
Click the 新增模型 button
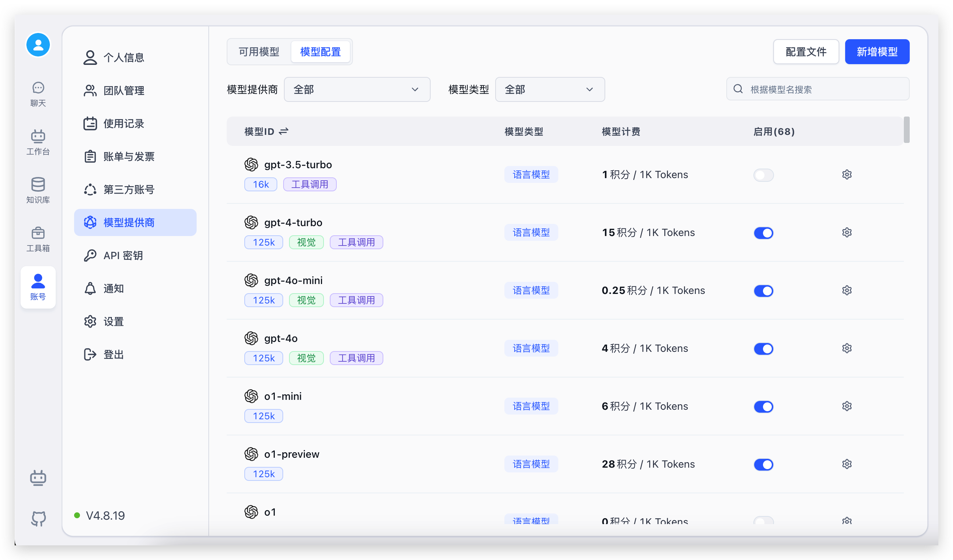coord(877,52)
